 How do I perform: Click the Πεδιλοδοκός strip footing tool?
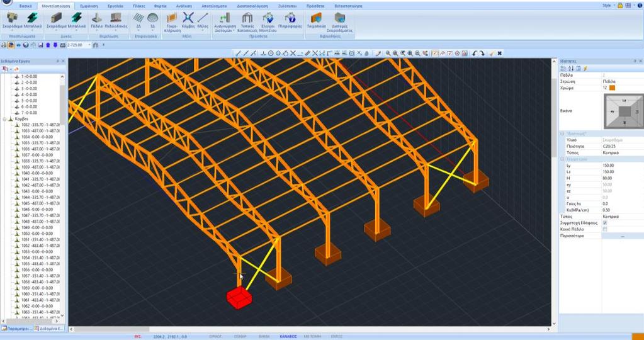116,21
